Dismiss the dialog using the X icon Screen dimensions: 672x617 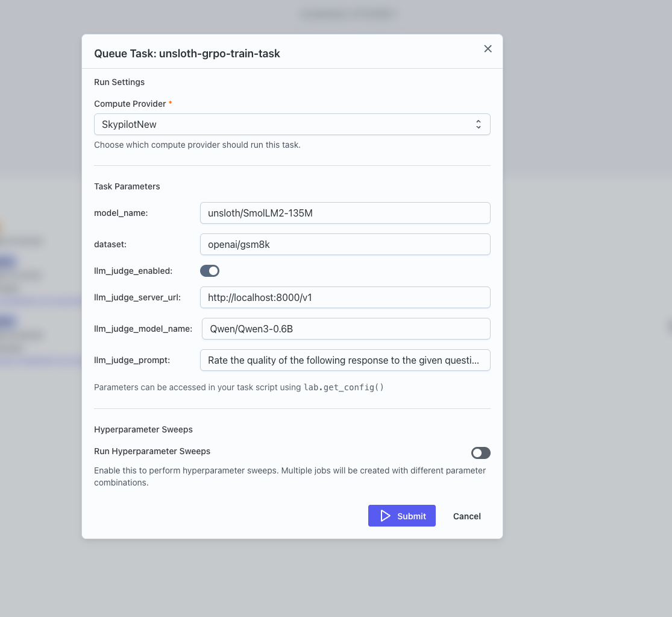click(488, 49)
